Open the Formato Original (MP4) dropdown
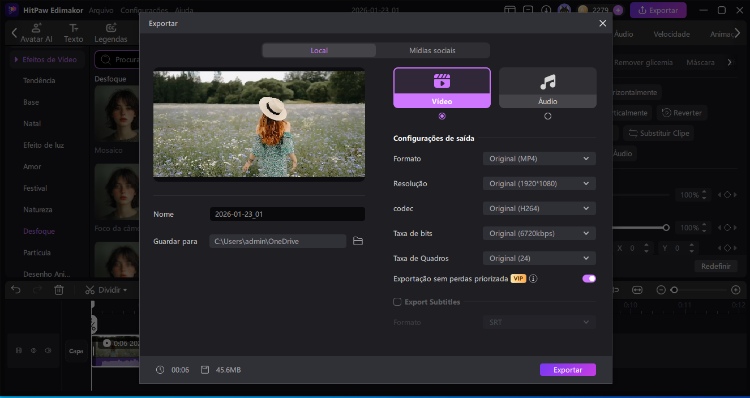The width and height of the screenshot is (750, 398). tap(539, 159)
